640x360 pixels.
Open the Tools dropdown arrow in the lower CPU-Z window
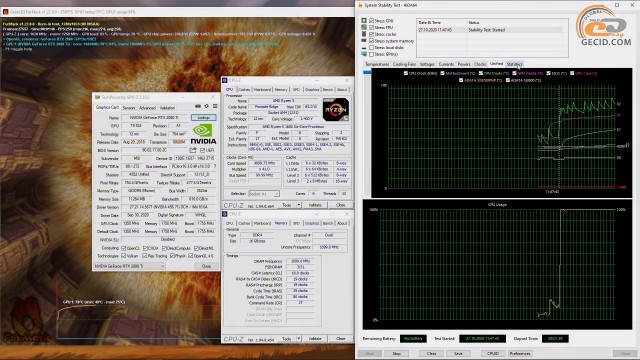coord(299,339)
